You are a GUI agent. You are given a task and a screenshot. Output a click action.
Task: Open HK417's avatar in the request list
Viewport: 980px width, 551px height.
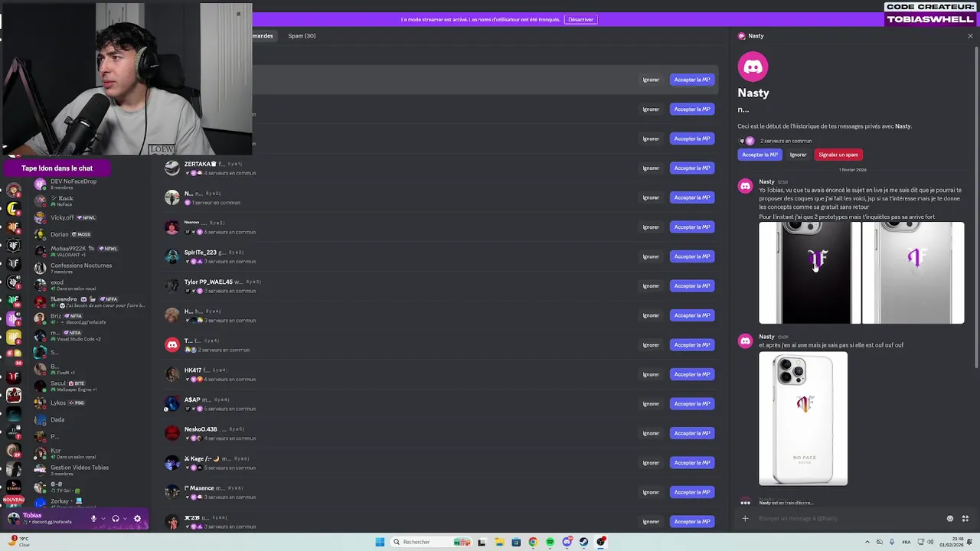(172, 374)
